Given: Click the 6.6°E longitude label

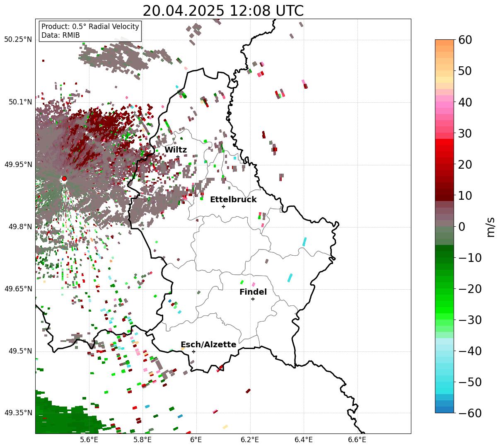Looking at the screenshot, I should pos(357,440).
